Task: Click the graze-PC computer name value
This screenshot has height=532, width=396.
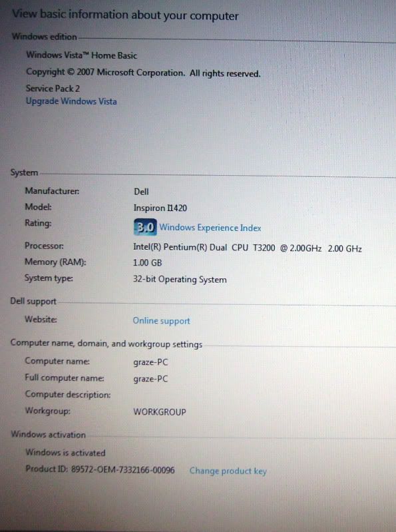Action: (x=150, y=362)
